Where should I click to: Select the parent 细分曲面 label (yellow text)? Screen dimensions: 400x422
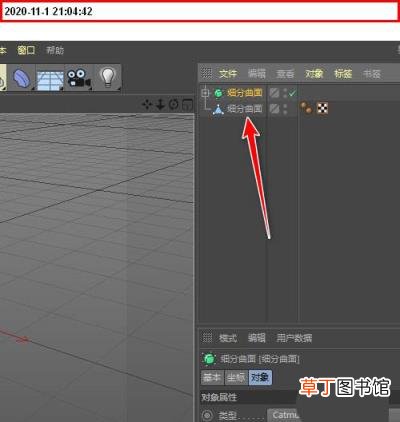245,93
